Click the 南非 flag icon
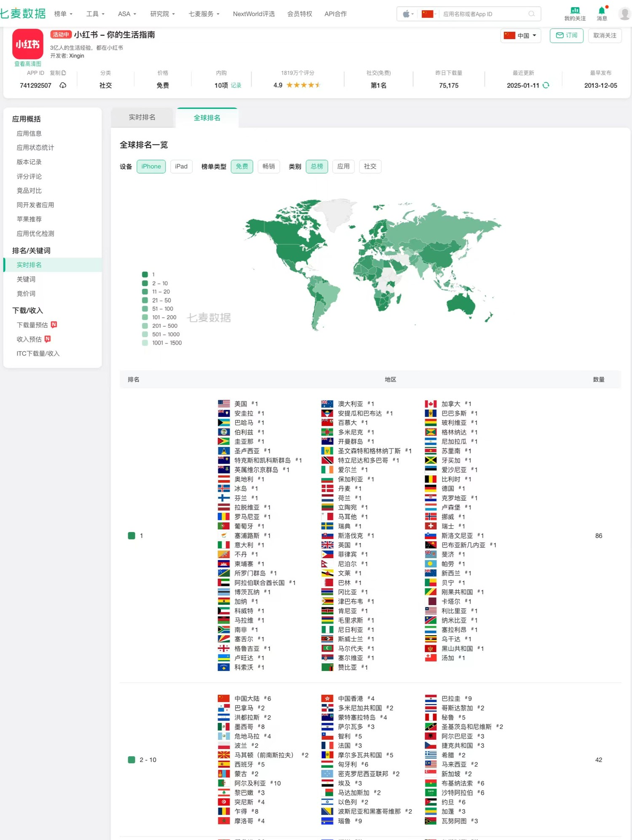Image resolution: width=632 pixels, height=840 pixels. (x=224, y=630)
